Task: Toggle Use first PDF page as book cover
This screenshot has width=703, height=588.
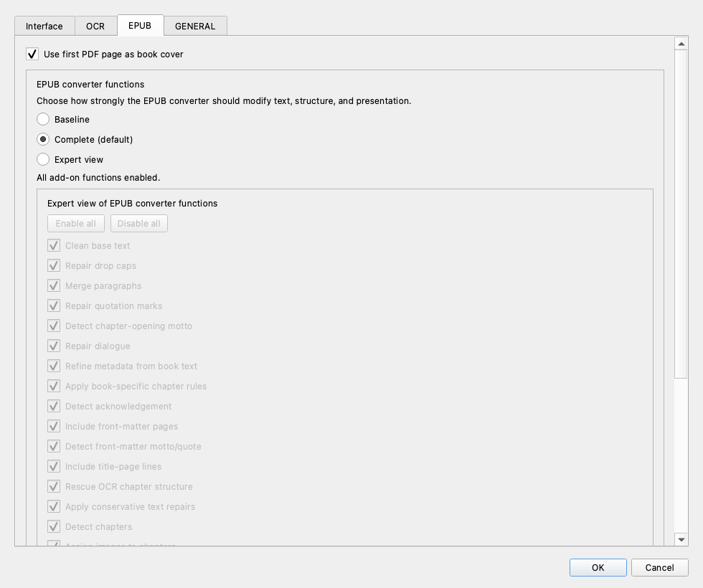Action: pos(32,54)
